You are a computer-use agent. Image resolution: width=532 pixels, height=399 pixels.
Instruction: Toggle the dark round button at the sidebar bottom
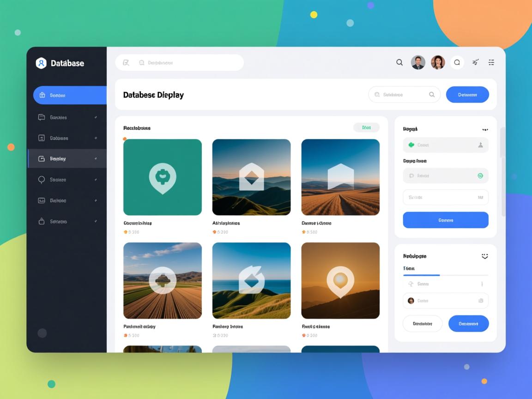(x=42, y=333)
